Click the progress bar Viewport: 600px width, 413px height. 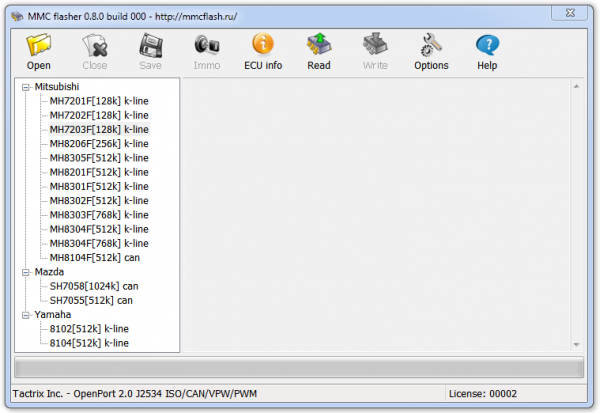point(299,367)
